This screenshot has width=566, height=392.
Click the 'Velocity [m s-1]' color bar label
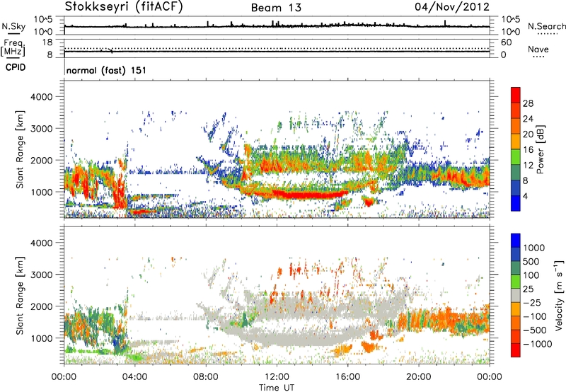[559, 295]
